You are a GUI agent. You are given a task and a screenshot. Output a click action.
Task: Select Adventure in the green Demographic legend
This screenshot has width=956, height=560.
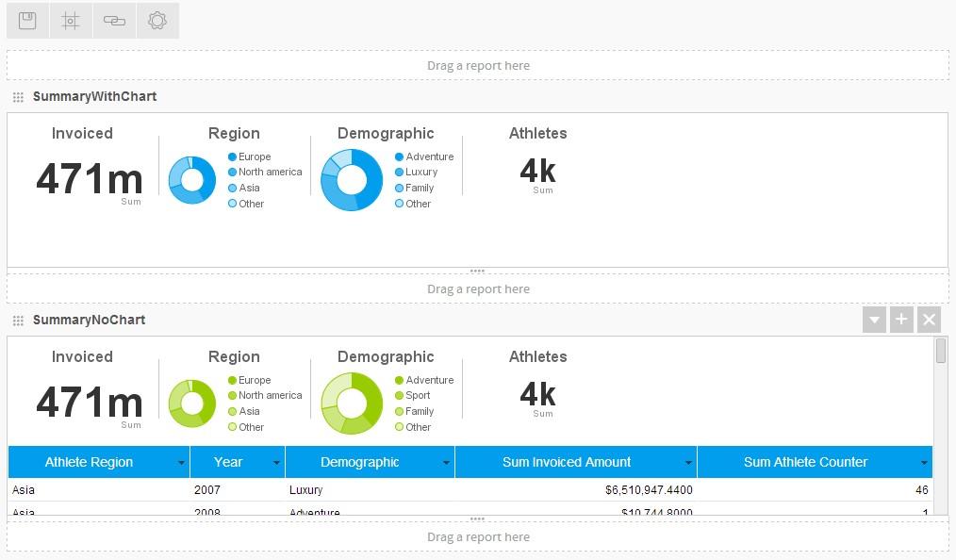pyautogui.click(x=424, y=380)
